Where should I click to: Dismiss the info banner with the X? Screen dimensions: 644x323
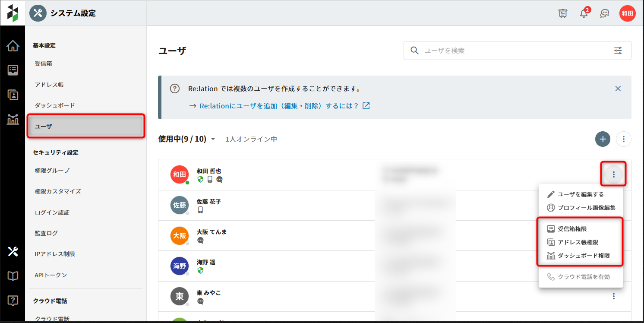click(618, 89)
